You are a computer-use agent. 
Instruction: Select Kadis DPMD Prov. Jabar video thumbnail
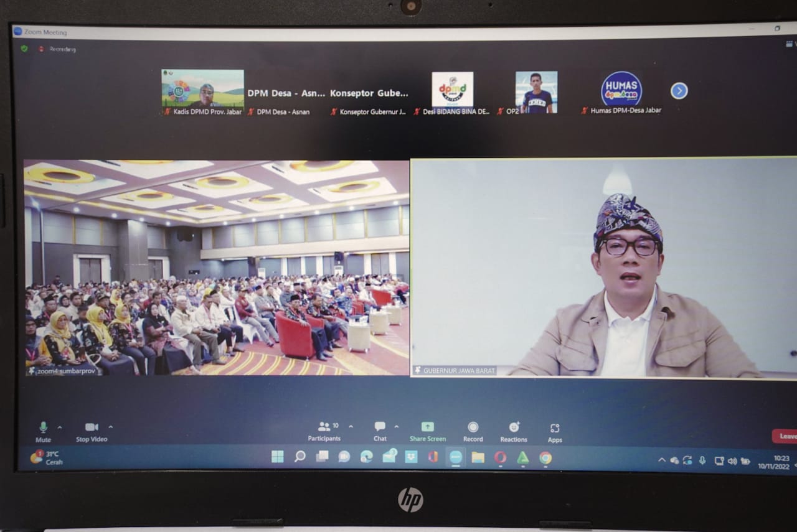tap(202, 92)
